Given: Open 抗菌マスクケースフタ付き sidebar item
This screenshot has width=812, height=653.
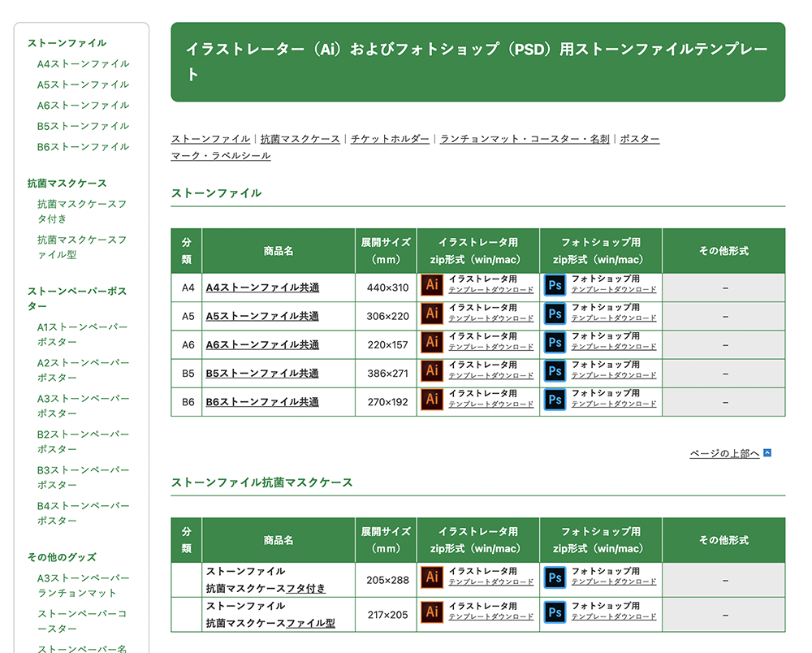Looking at the screenshot, I should click(82, 211).
